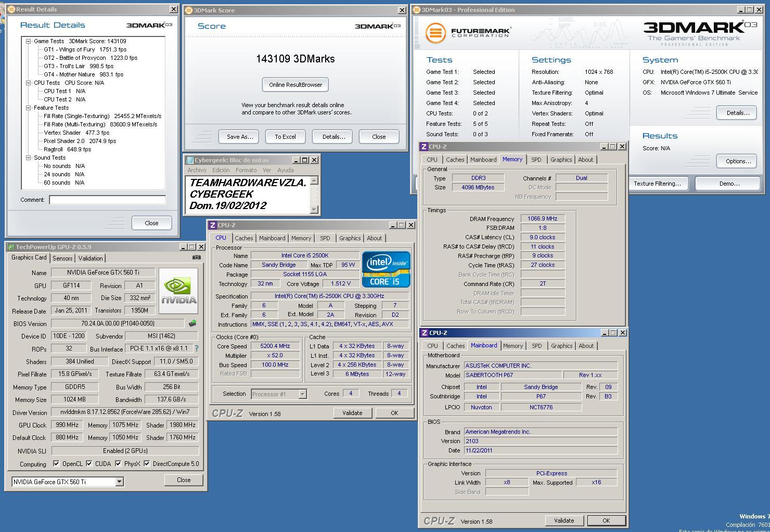Click the Options... button in 3DMark03
Image resolution: width=770 pixels, height=532 pixels.
click(737, 161)
